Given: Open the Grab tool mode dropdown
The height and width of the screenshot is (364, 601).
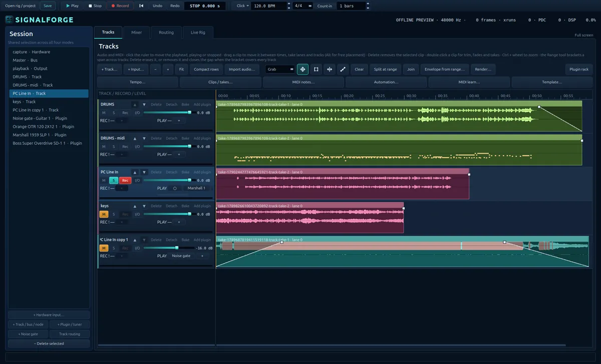Looking at the screenshot, I should coord(280,69).
